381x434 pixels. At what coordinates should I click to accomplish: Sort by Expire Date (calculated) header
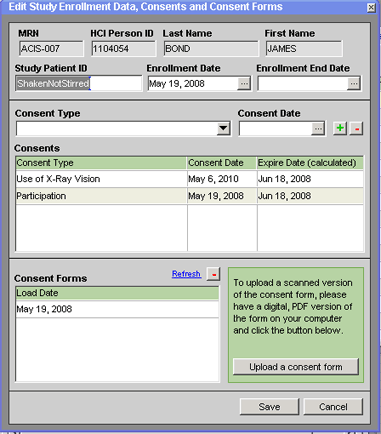[x=310, y=163]
